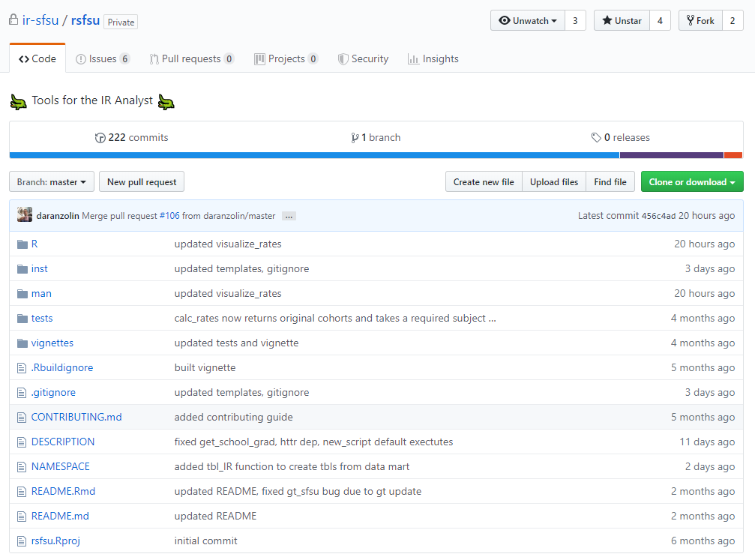The height and width of the screenshot is (560, 755).
Task: Open the Security tab
Action: [363, 58]
